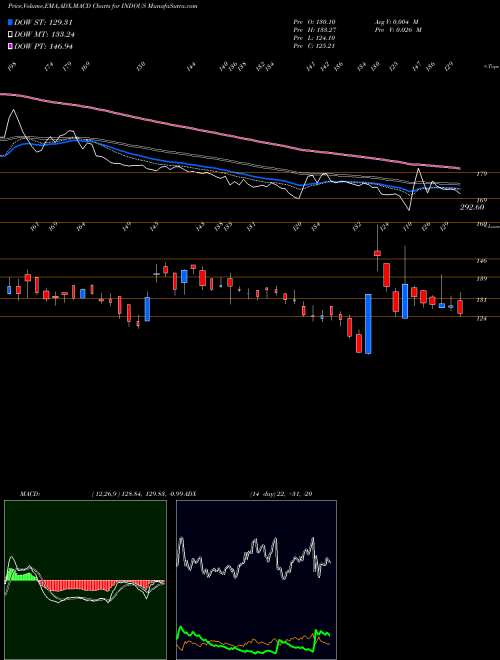Viewport: 500px width, 660px height.
Task: Click the blue DOW ST legend swatch
Action: pyautogui.click(x=11, y=22)
